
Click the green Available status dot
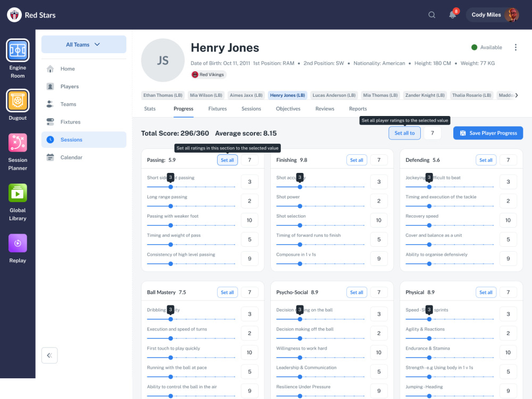point(475,47)
